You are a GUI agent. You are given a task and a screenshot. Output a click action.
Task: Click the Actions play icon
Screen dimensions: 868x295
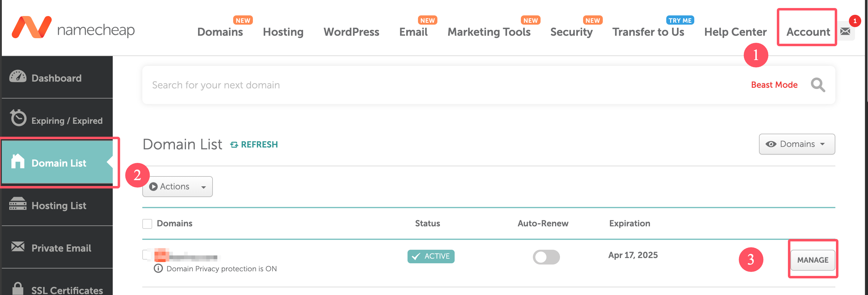point(153,187)
